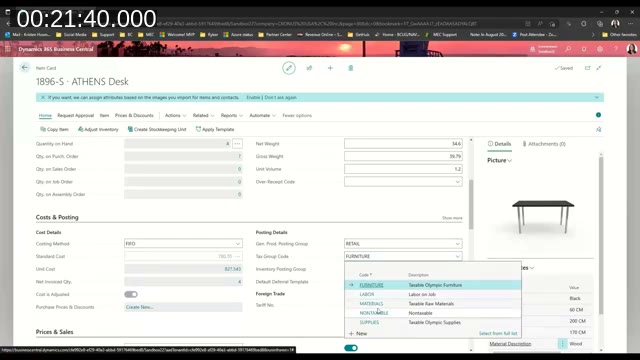Open the Costing Method dropdown
The width and height of the screenshot is (640, 360).
coord(238,244)
